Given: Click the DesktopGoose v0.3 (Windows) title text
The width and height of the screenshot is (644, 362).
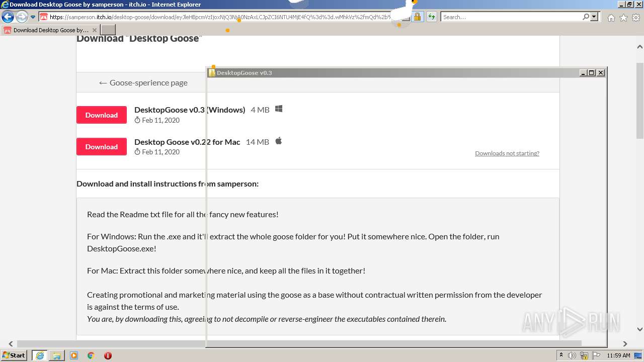Looking at the screenshot, I should coord(190,110).
